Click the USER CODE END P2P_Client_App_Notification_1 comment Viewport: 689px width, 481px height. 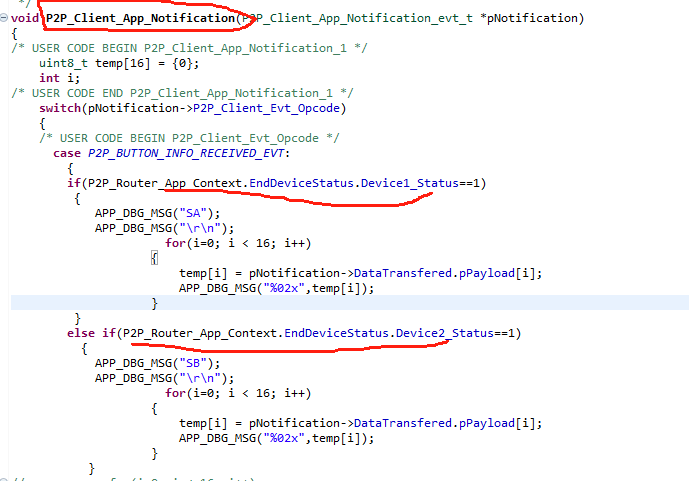click(x=182, y=93)
